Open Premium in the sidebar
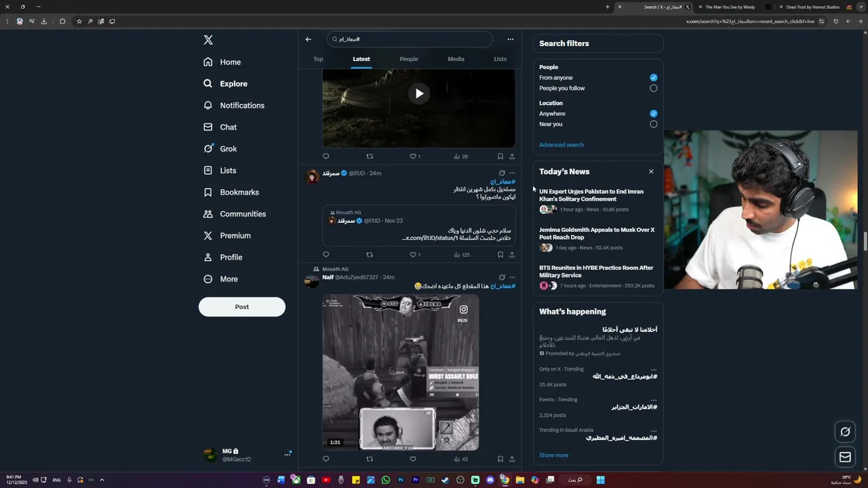This screenshot has width=868, height=488. 227,236
